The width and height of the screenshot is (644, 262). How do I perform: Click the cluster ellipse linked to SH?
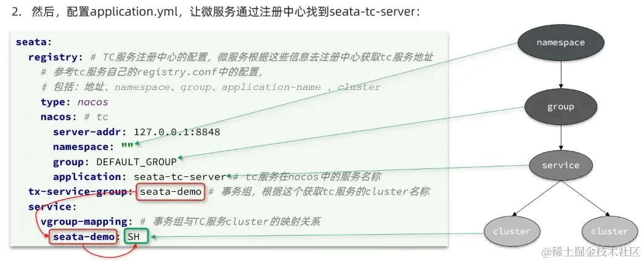(511, 231)
